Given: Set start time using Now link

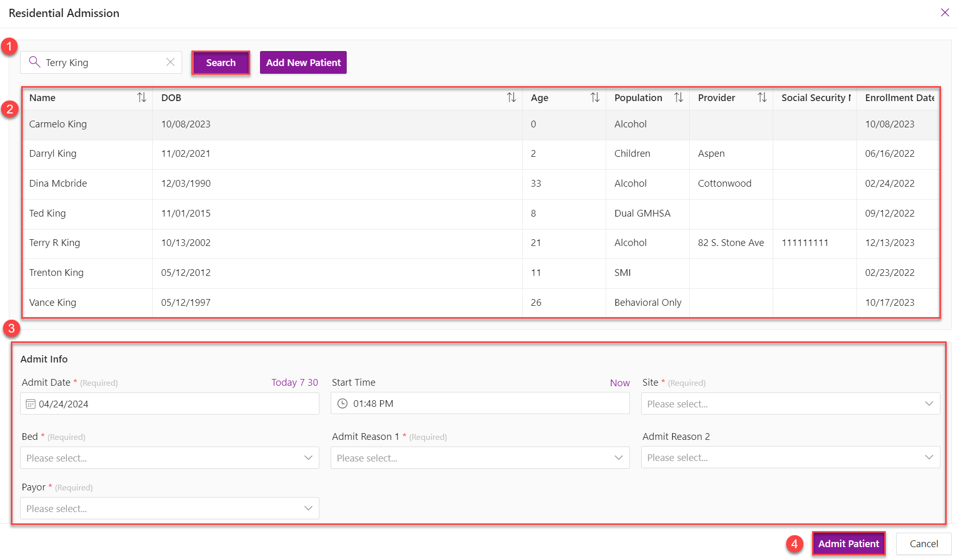Looking at the screenshot, I should (x=620, y=383).
